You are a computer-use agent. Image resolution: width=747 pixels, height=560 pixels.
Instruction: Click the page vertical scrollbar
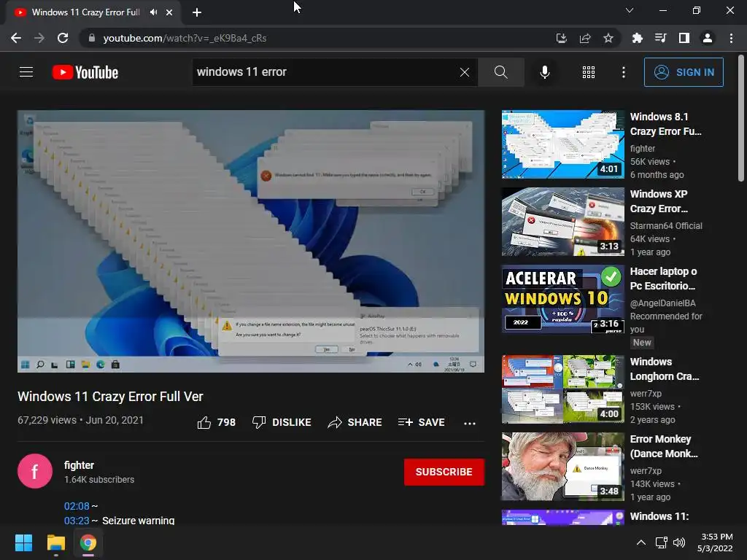point(741,118)
